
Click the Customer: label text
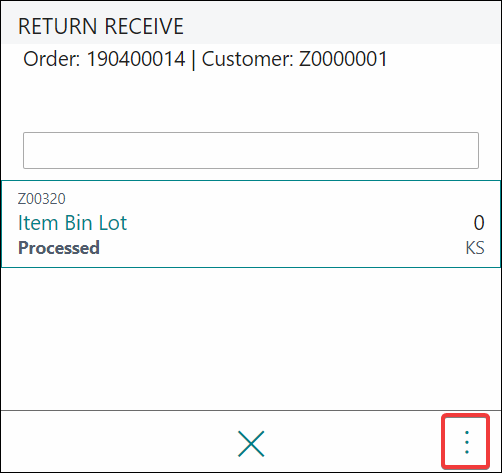click(x=248, y=59)
